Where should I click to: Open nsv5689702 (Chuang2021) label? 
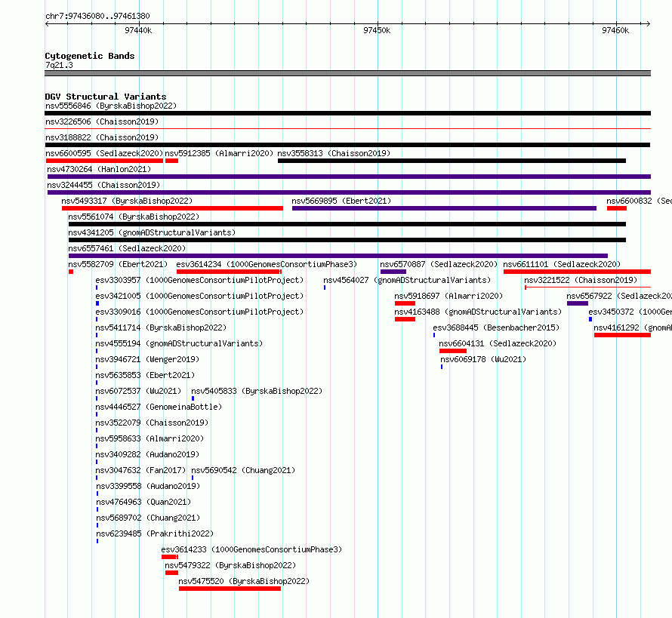148,518
